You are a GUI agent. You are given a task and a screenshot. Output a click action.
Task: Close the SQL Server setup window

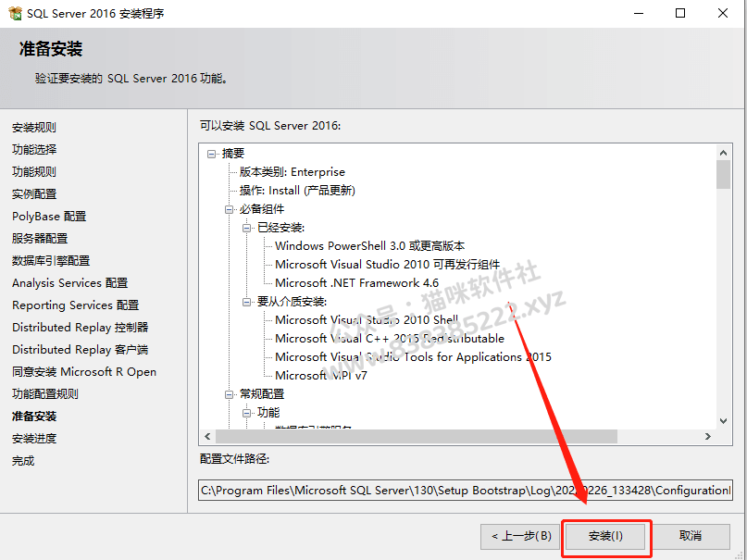tap(723, 13)
